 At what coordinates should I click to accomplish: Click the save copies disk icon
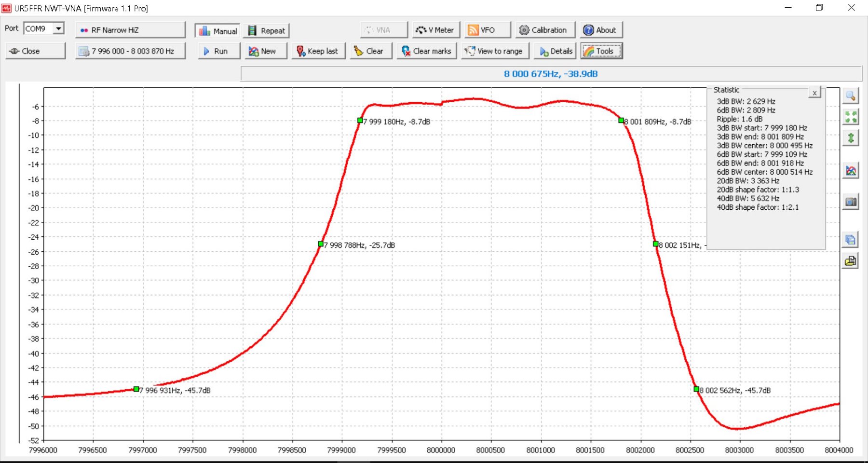pyautogui.click(x=851, y=239)
